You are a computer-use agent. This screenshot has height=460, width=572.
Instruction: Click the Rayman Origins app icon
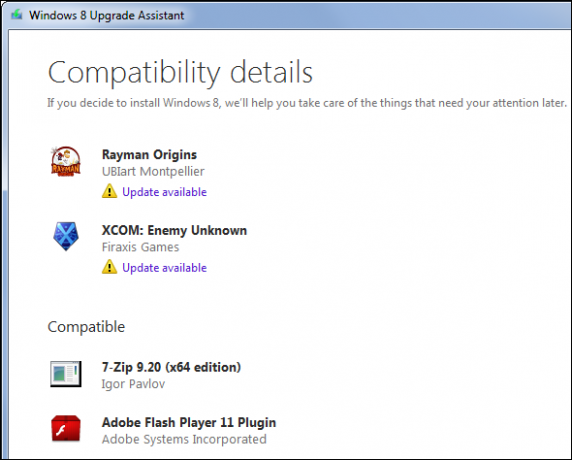point(66,162)
